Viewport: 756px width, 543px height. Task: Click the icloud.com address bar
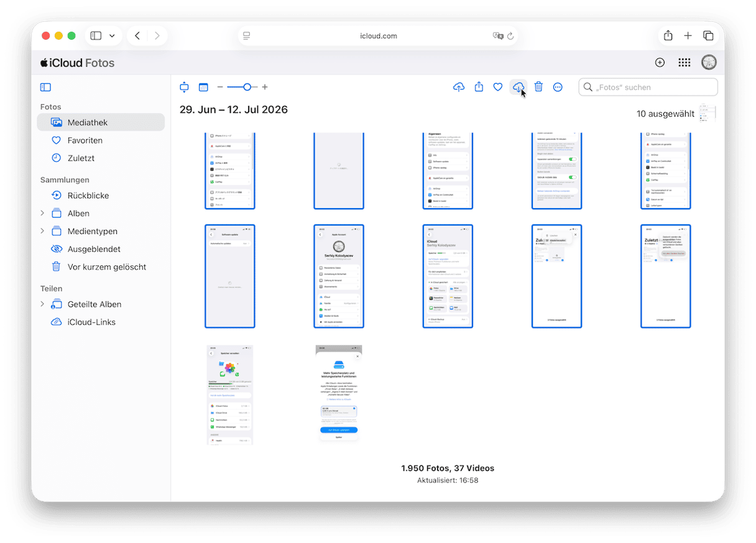(x=378, y=36)
